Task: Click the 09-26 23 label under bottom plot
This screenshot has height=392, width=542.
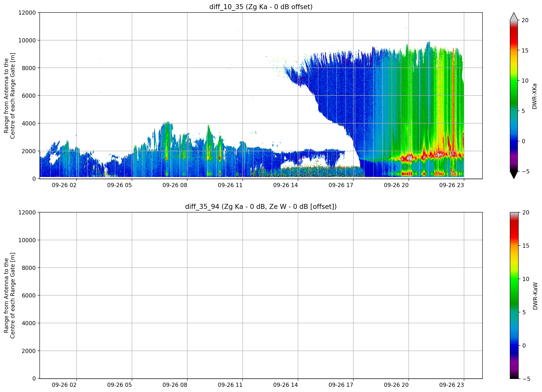Action: point(451,385)
